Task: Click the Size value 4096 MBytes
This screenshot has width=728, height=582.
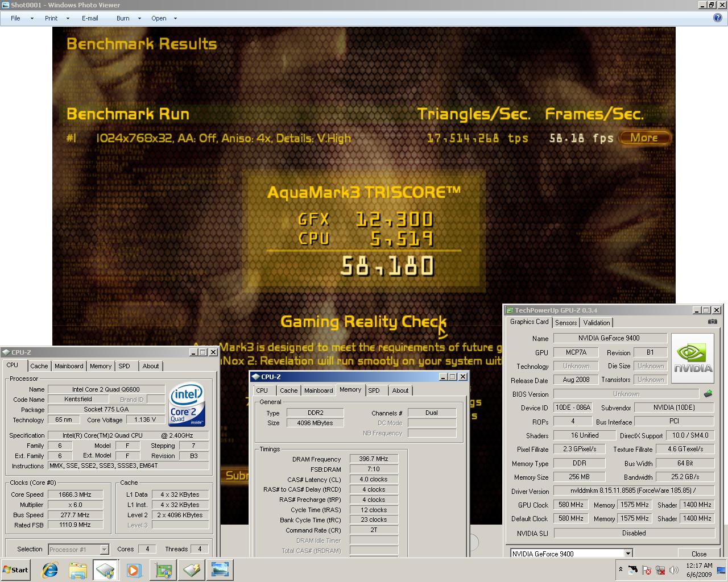Action: click(315, 423)
